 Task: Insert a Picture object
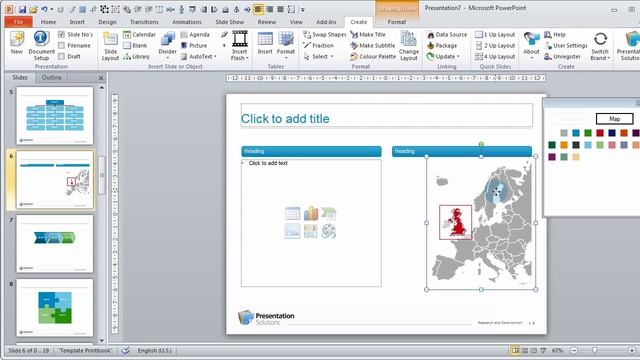click(194, 46)
